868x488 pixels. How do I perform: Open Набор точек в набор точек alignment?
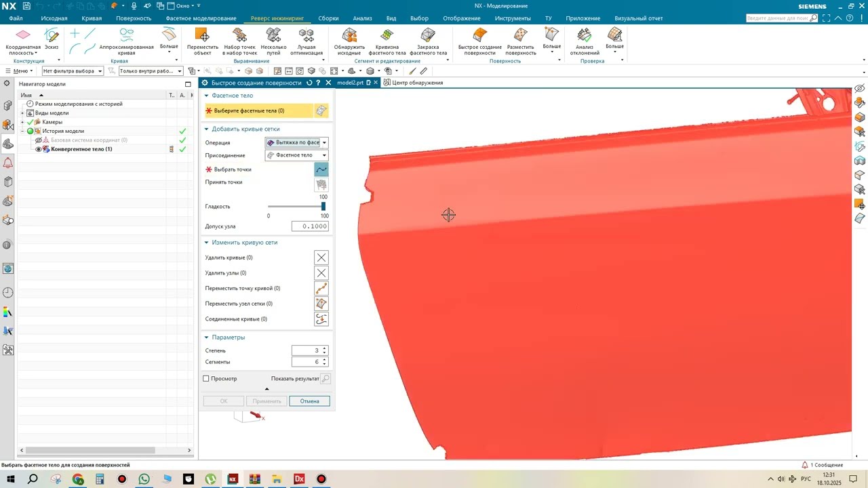(x=239, y=41)
